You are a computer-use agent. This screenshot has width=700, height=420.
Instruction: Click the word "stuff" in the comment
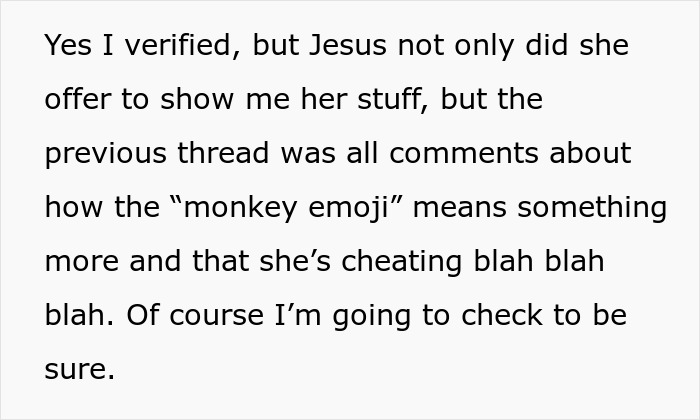(x=391, y=101)
